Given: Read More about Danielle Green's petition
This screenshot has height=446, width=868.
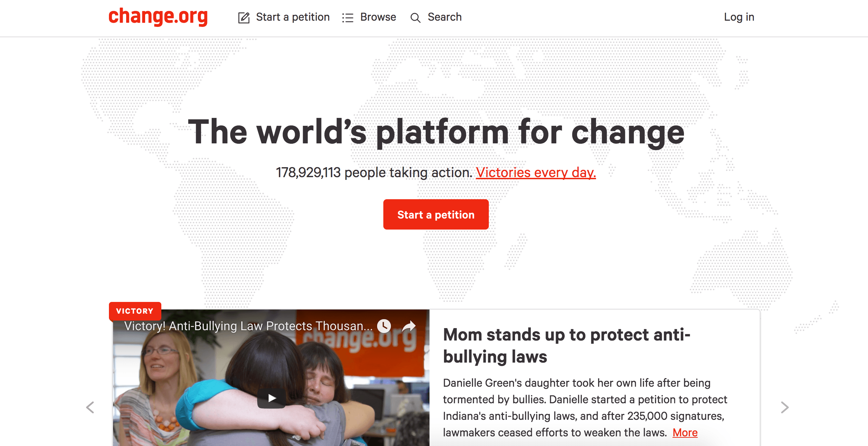Looking at the screenshot, I should (x=685, y=433).
